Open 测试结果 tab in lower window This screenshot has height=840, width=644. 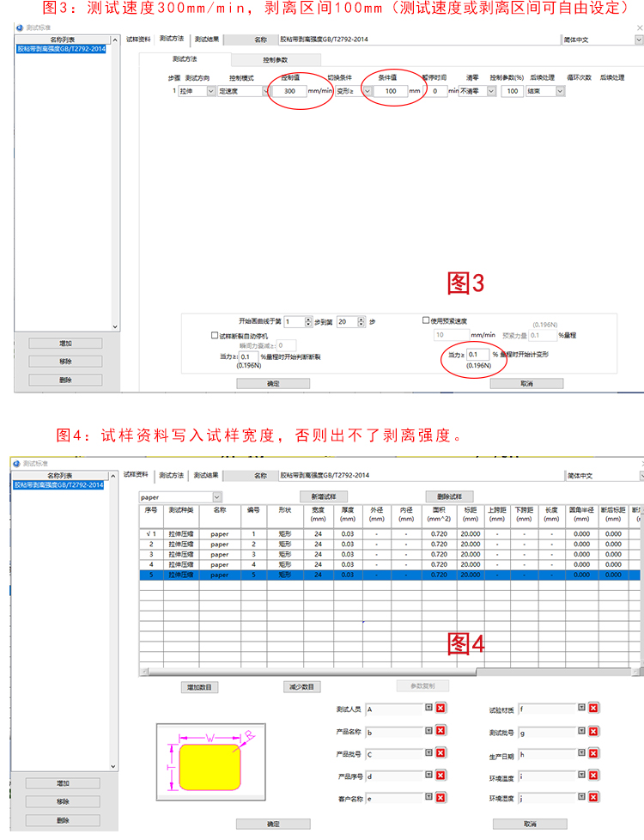pyautogui.click(x=205, y=474)
